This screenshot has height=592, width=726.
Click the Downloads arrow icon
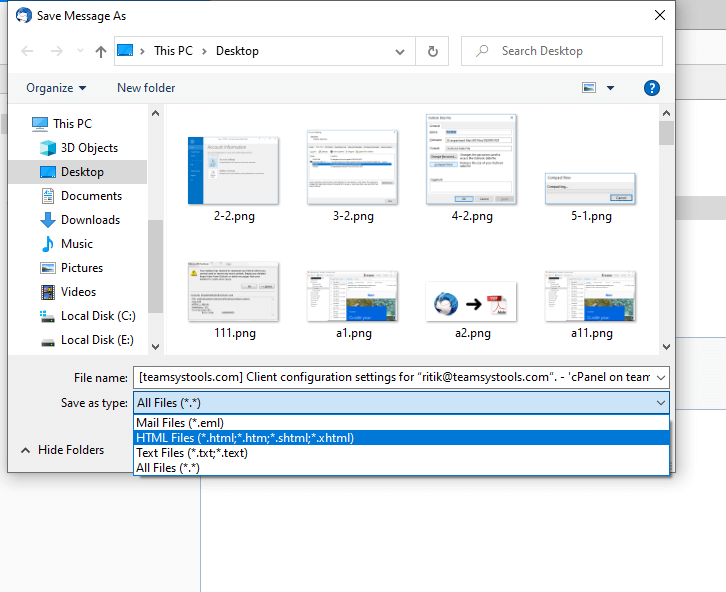tap(48, 220)
